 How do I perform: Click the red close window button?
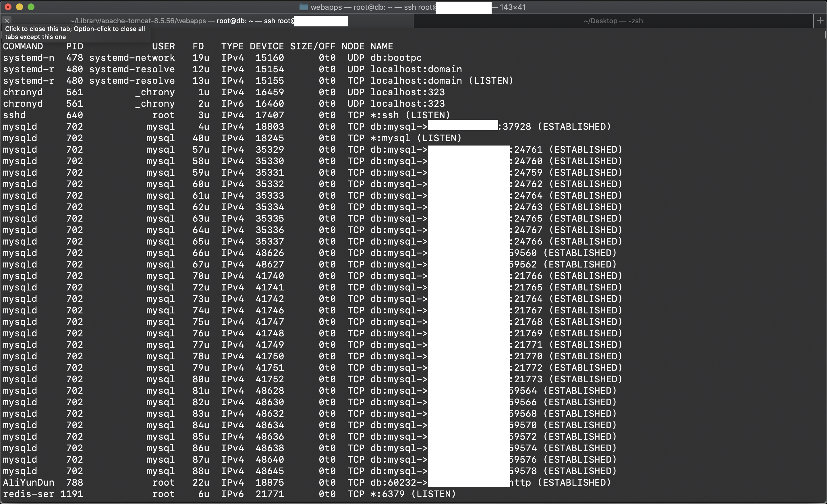[8, 7]
